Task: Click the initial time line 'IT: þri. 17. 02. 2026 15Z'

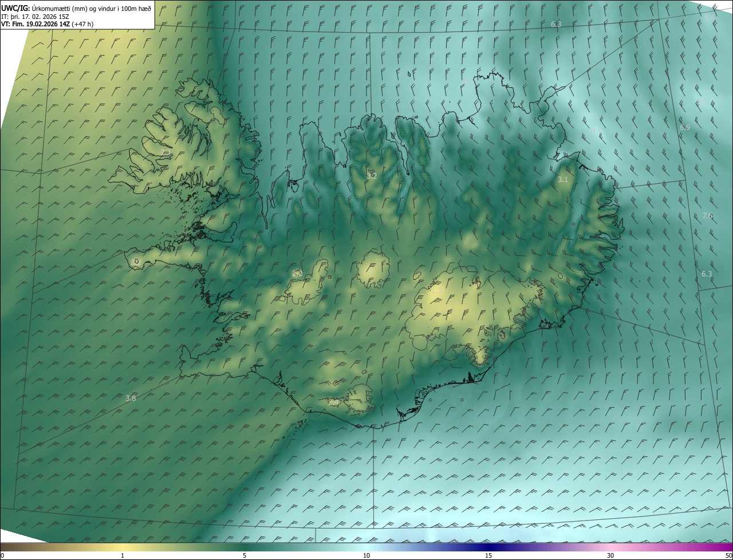Action: tap(35, 16)
